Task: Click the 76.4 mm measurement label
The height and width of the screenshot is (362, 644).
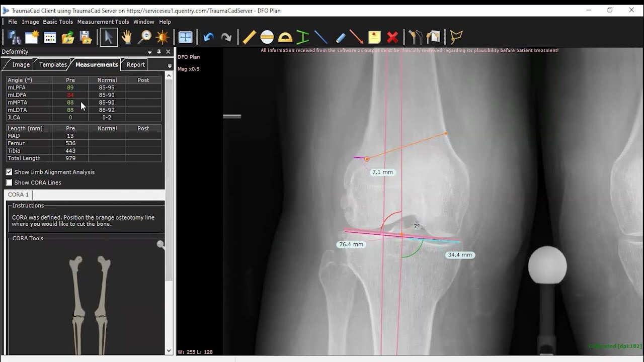Action: point(351,244)
